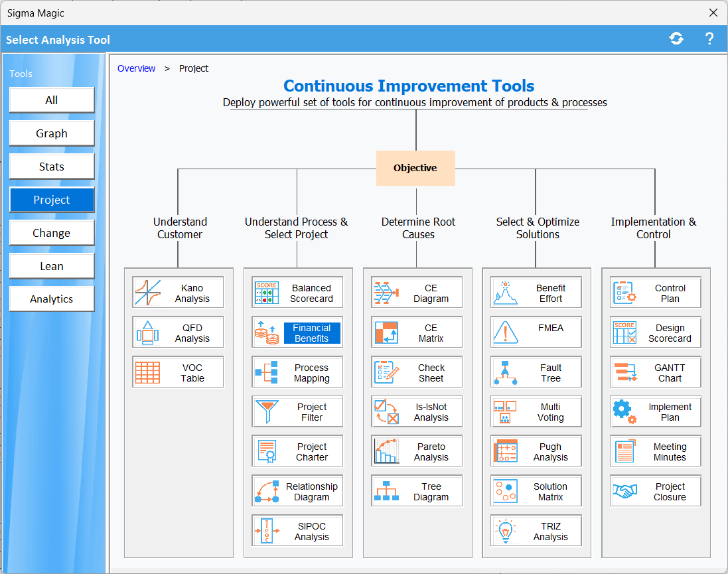The image size is (728, 574).
Task: Click the Kano Analysis curve icon
Action: [x=147, y=293]
